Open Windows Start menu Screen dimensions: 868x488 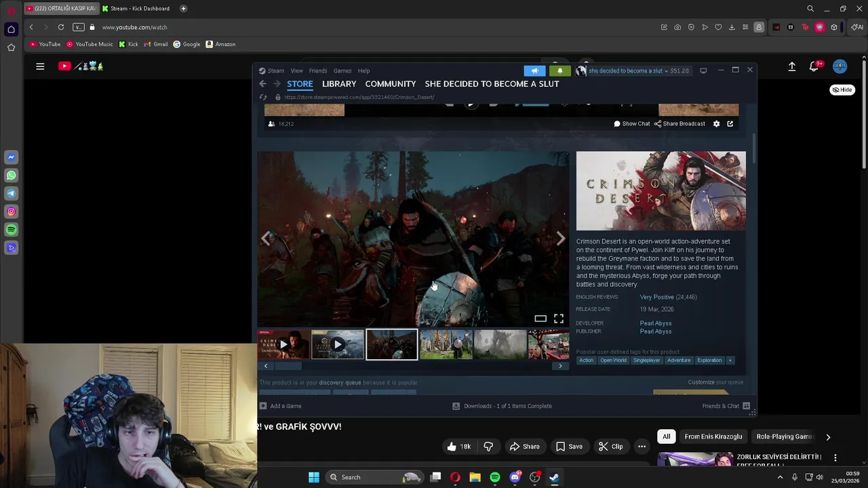[x=313, y=477]
